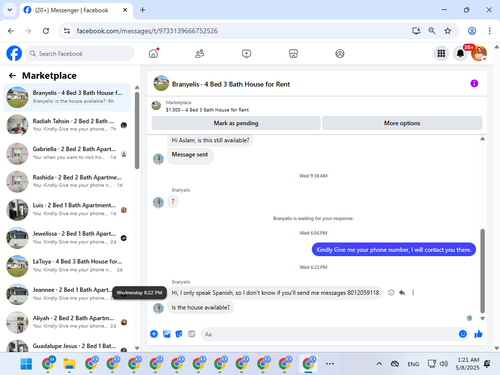Screen dimensions: 500x375
Task: Click the listing thumbnail in chat header
Action: pos(161,83)
